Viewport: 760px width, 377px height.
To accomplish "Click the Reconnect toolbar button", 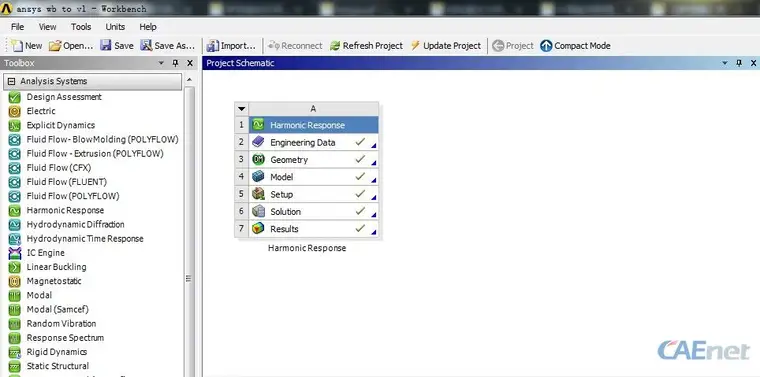I will 295,46.
